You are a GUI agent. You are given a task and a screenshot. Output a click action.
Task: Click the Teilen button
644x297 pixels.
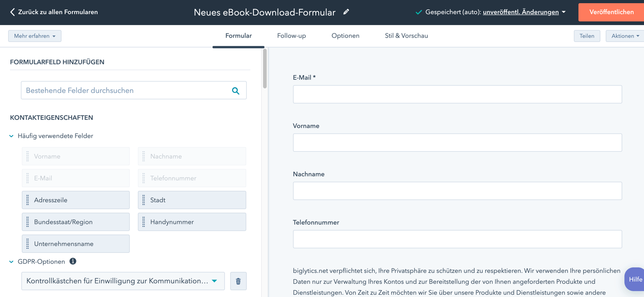coord(587,36)
